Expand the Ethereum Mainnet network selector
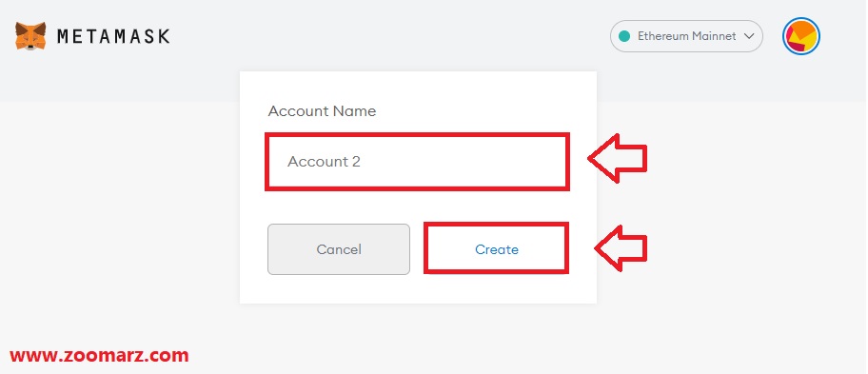The width and height of the screenshot is (868, 374). [686, 36]
